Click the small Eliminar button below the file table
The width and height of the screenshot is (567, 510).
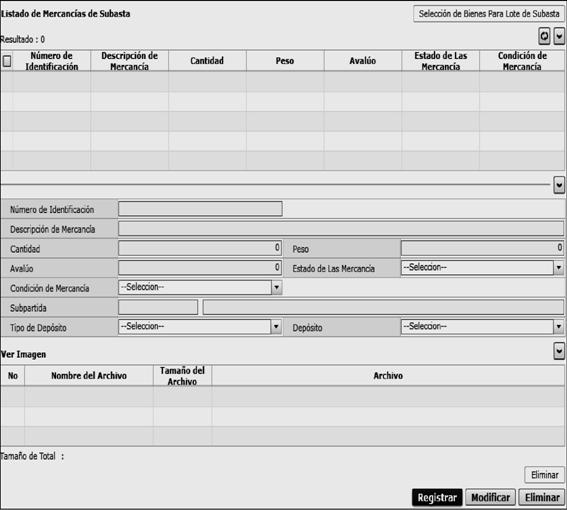545,475
